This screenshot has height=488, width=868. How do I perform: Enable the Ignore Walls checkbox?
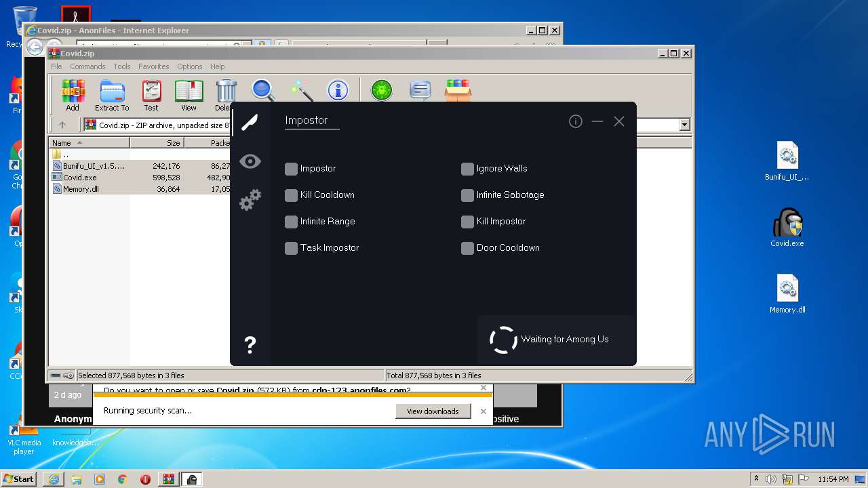coord(467,169)
